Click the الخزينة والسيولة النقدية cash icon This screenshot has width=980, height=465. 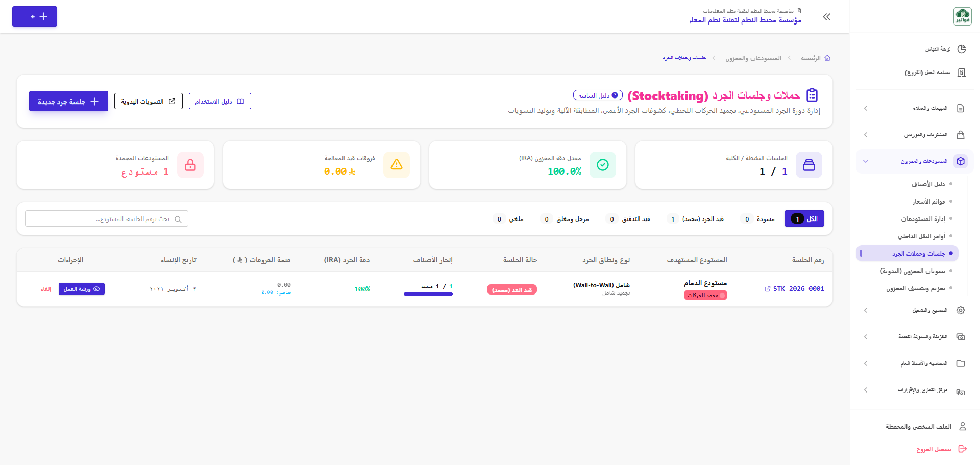(x=961, y=337)
